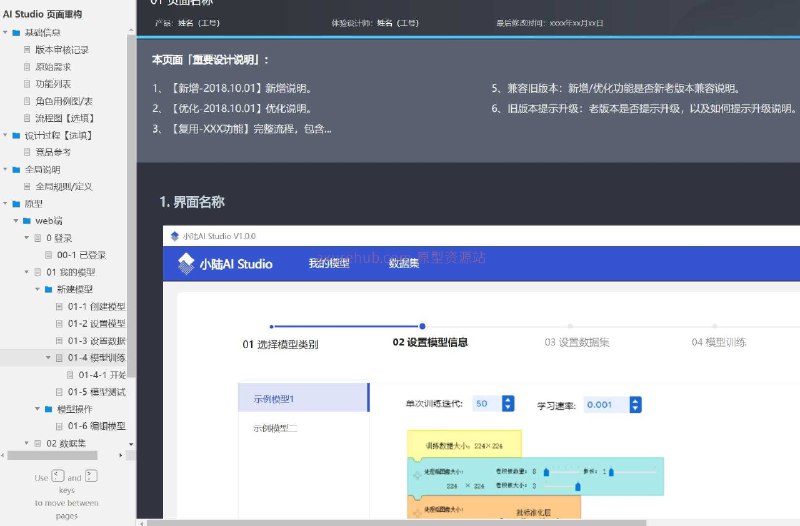
Task: Collapse the 新建模型 folder arrow
Action: (37, 289)
